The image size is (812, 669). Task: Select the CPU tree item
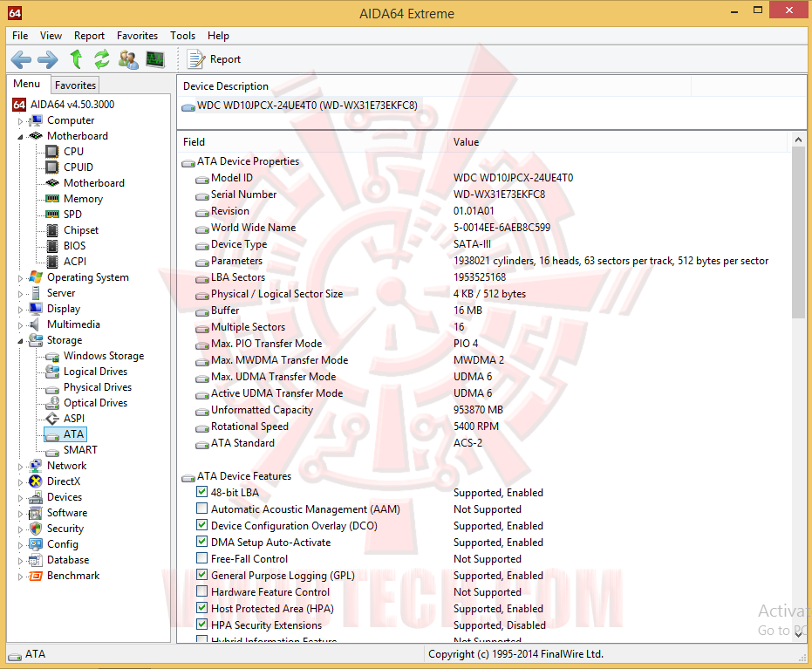click(x=73, y=152)
